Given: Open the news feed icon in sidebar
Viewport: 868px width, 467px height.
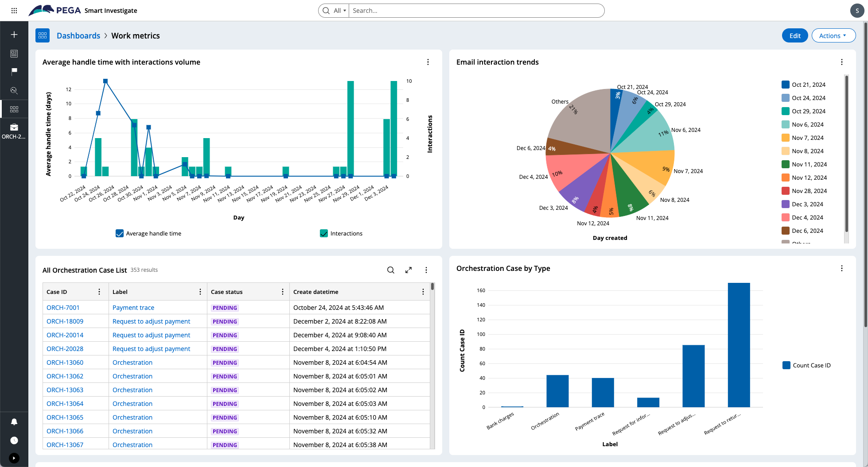Looking at the screenshot, I should pos(14,54).
